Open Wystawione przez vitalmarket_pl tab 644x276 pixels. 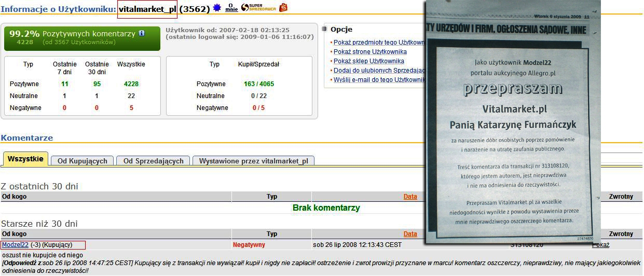253,161
